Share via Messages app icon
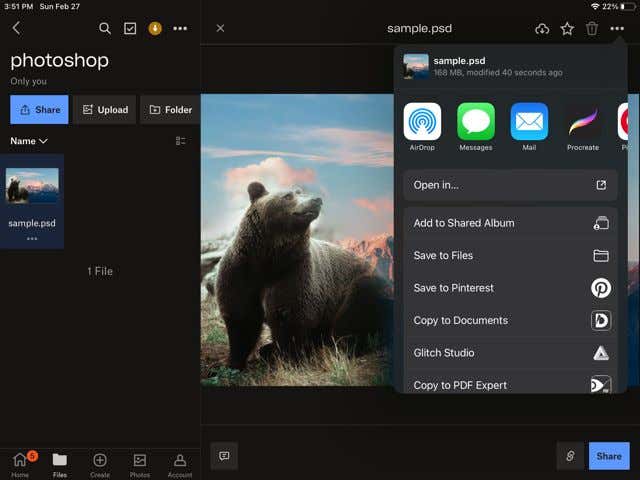Viewport: 640px width, 480px height. pos(476,122)
